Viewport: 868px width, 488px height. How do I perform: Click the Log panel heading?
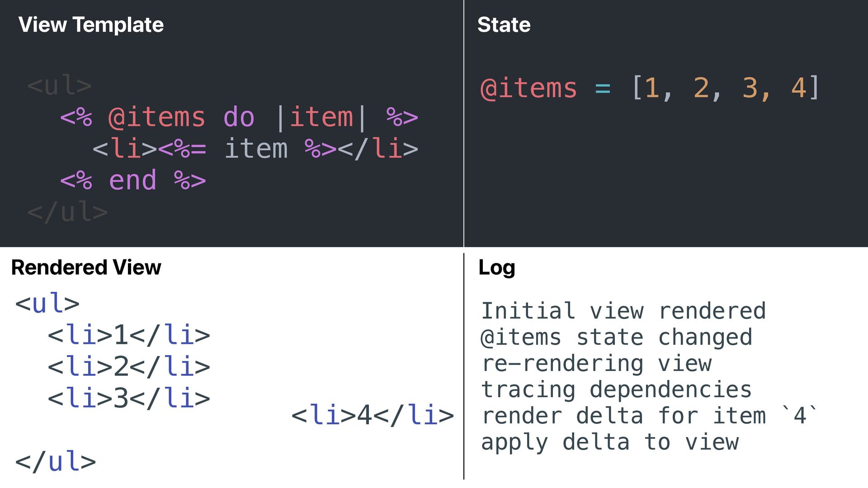[x=496, y=267]
